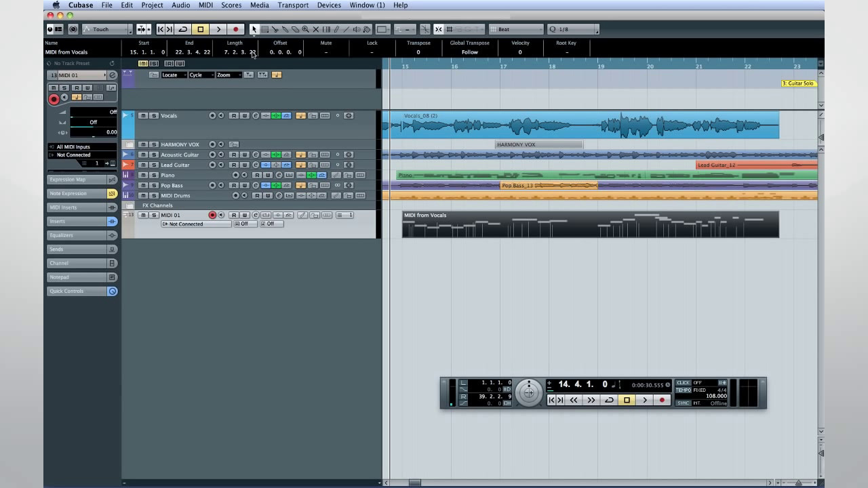Click the HARMONY VOX folder icon
Screen dimensions: 868x488
tap(130, 144)
